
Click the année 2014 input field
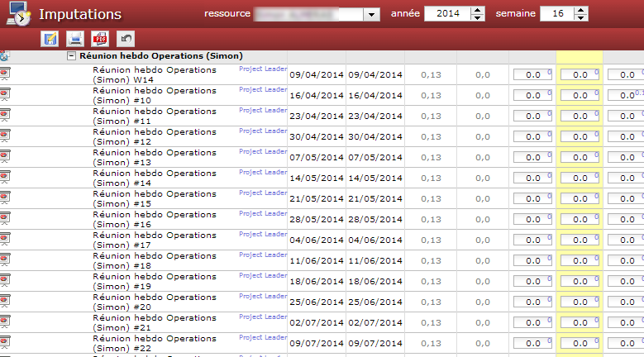[x=446, y=15]
